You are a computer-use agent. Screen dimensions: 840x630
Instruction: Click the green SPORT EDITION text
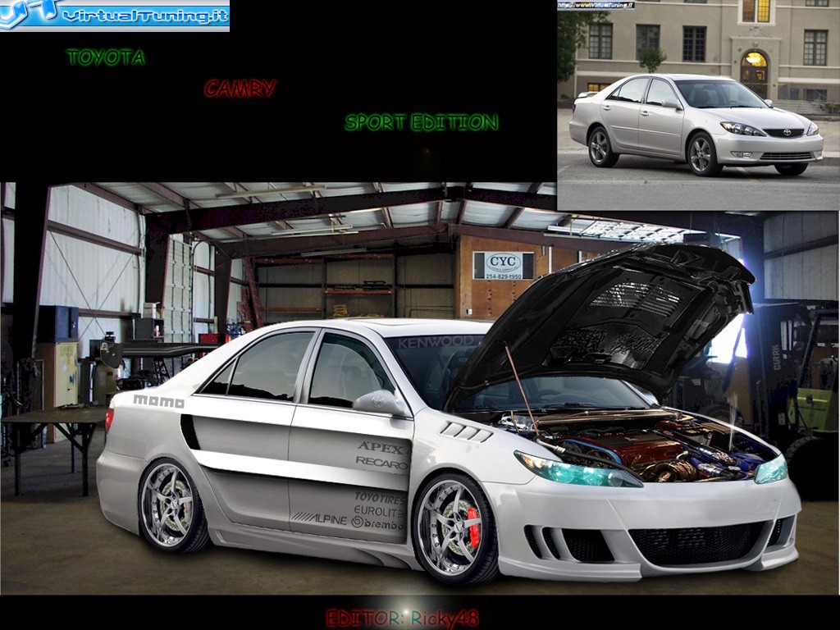click(x=422, y=122)
